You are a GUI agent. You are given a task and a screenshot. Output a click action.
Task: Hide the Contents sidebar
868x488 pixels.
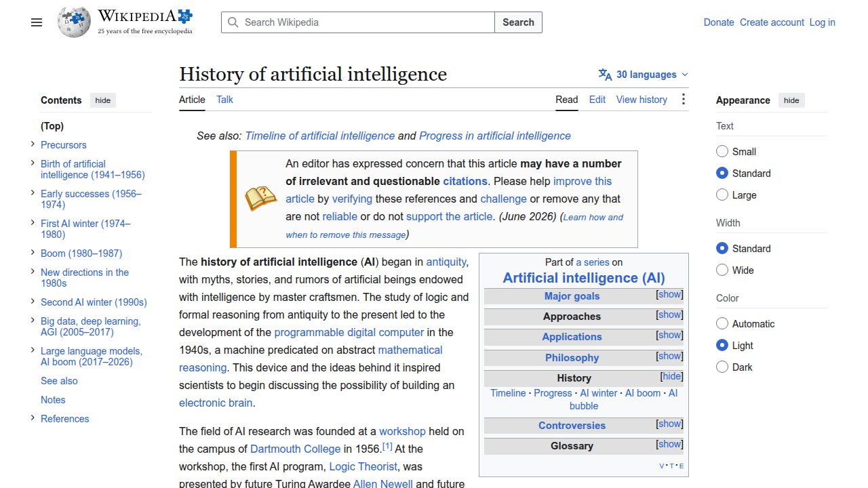point(103,100)
